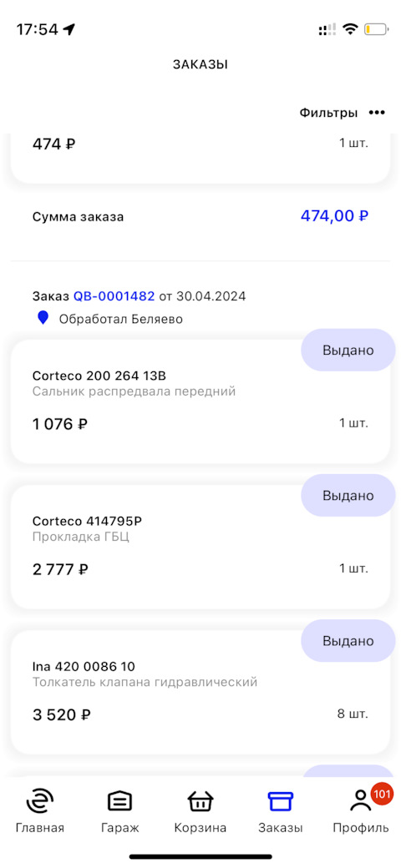Tap Выдано status on the Corteco 414795P item

pos(348,496)
